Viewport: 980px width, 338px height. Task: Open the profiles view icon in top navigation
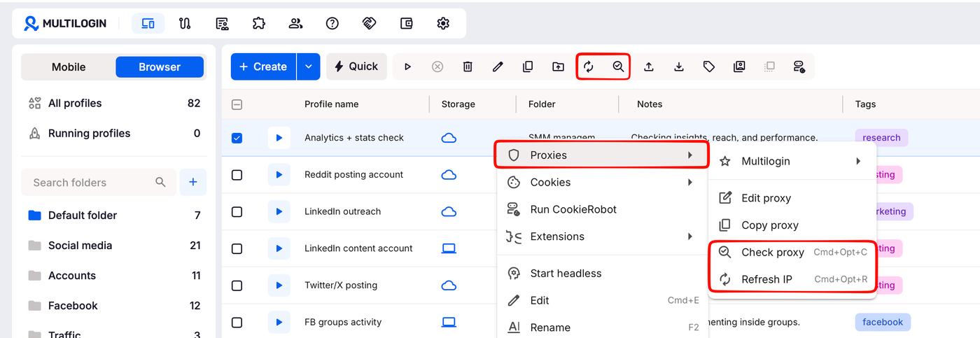pos(148,23)
